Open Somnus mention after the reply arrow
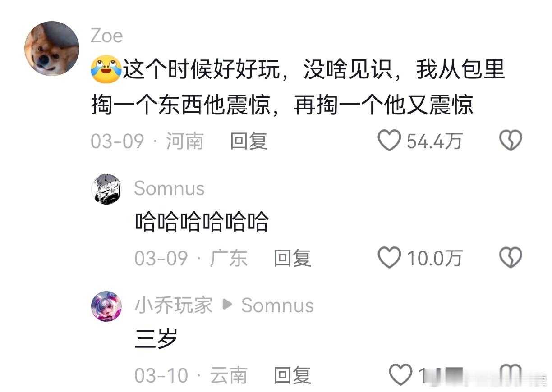The image size is (552, 392). point(277,305)
